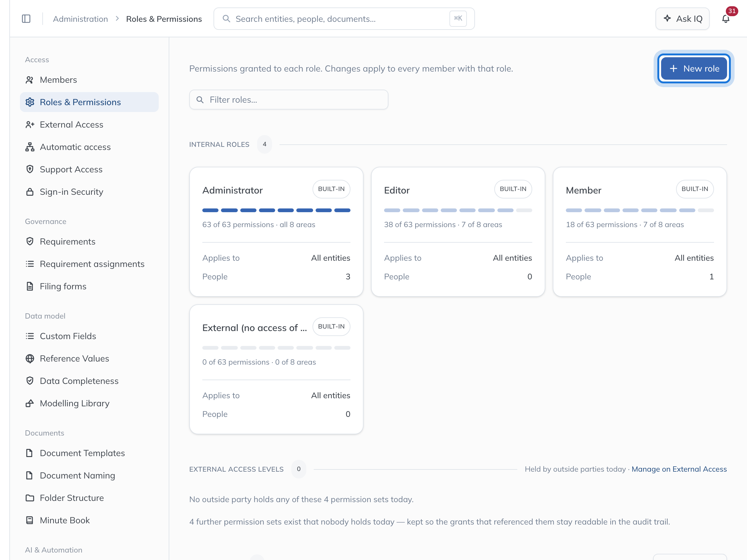Open the notifications bell
Viewport: 747px width, 560px height.
[x=726, y=19]
